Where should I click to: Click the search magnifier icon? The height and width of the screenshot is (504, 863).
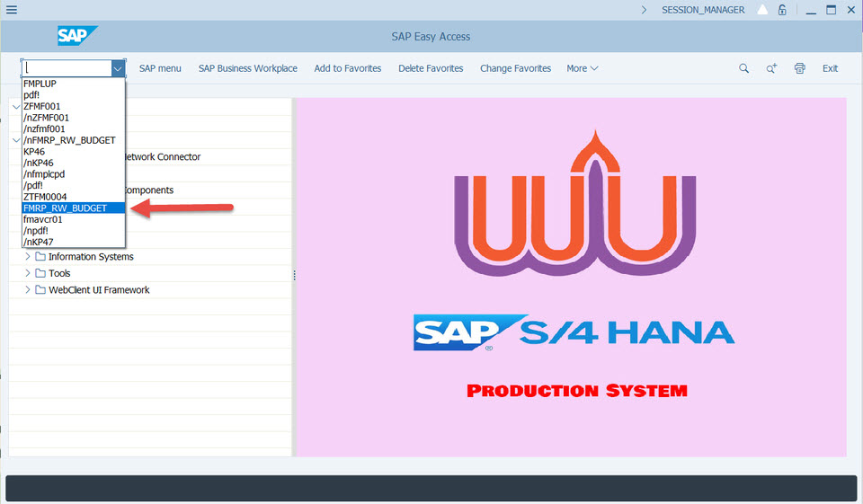[x=743, y=68]
